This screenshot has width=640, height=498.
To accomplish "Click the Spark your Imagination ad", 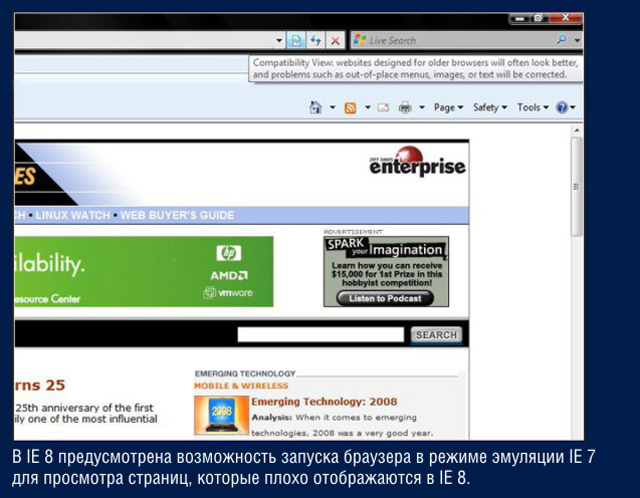I will pyautogui.click(x=386, y=271).
